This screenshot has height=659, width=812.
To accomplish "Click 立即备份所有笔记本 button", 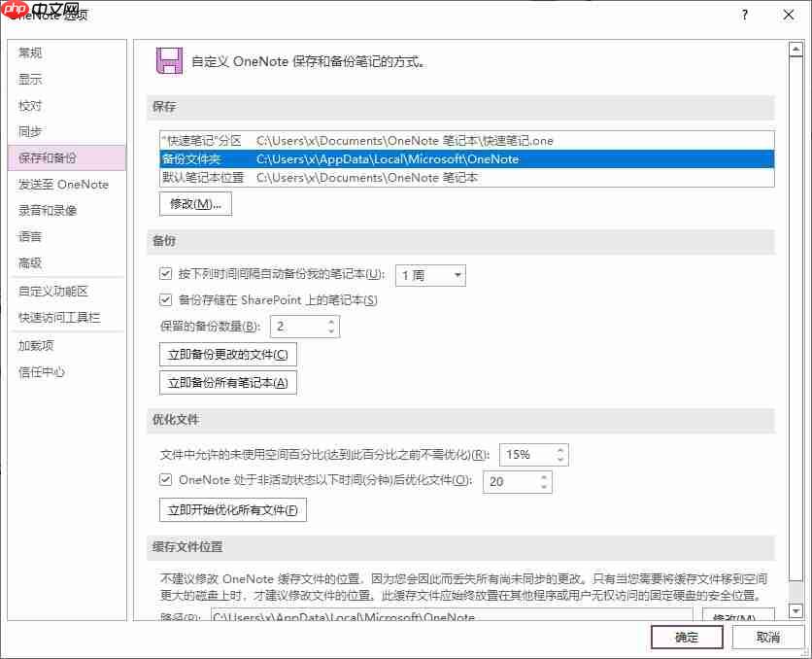I will [x=228, y=383].
